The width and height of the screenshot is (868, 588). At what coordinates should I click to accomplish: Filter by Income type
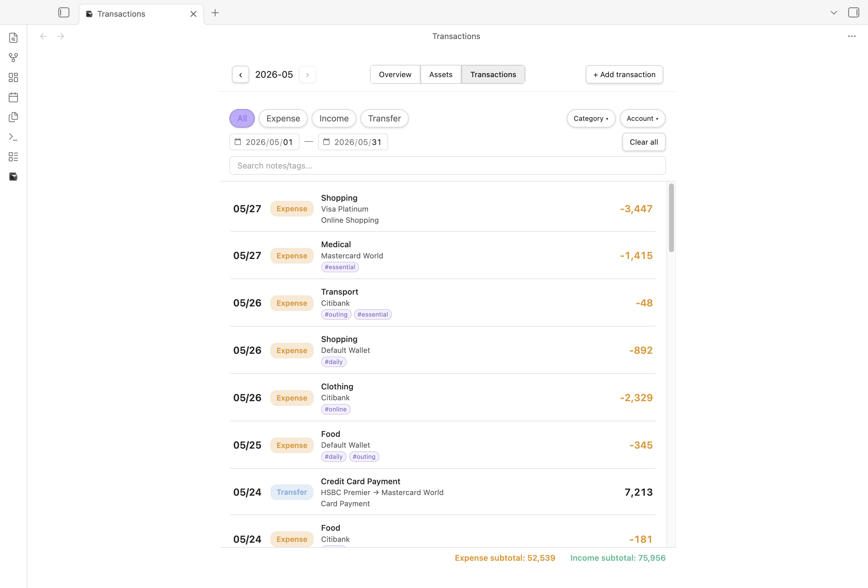click(334, 118)
